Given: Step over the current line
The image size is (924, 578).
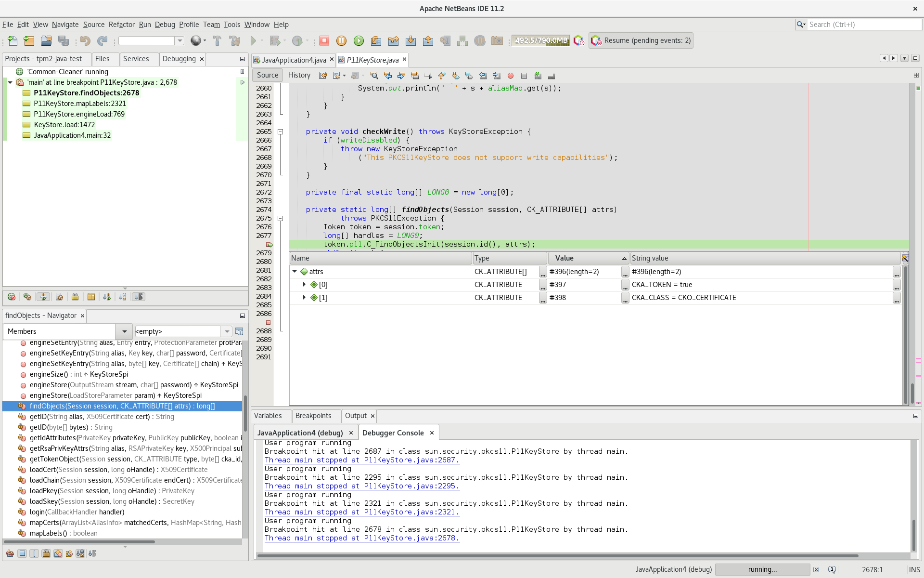Looking at the screenshot, I should pyautogui.click(x=376, y=41).
